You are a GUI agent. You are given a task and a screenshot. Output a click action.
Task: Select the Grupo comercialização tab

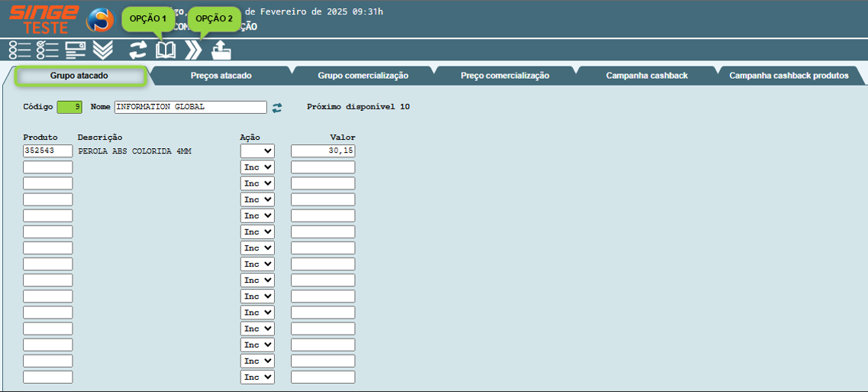coord(363,76)
